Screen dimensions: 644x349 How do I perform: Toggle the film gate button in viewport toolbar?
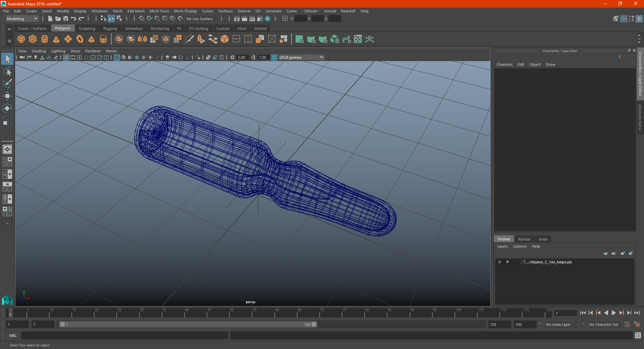click(73, 57)
